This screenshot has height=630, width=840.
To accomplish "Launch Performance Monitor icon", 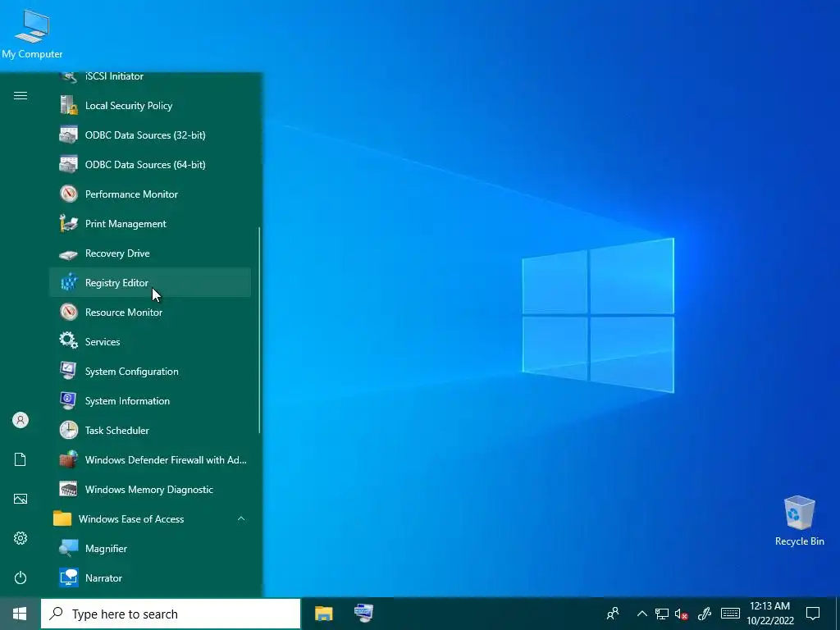I will pyautogui.click(x=69, y=194).
